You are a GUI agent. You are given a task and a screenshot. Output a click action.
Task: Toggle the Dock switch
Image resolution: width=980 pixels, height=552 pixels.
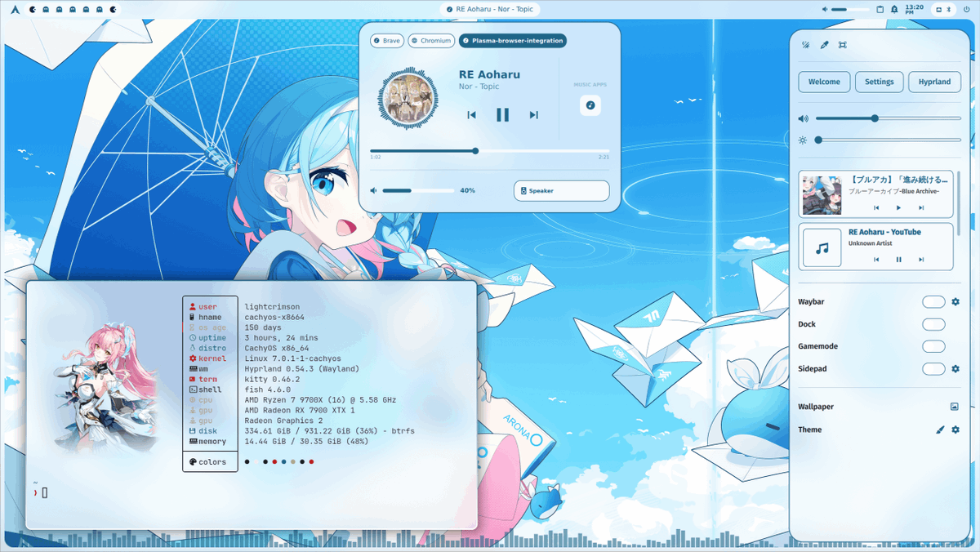(x=933, y=324)
